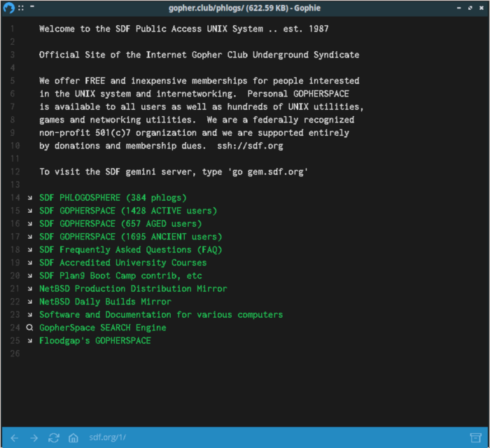Open the archive box icon in bottom bar
The width and height of the screenshot is (490, 448).
tap(475, 437)
